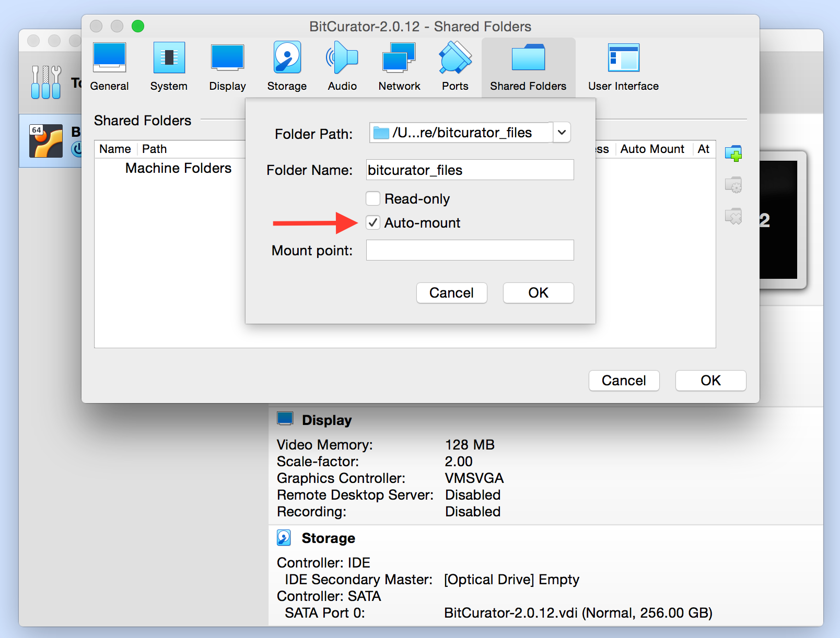
Task: Toggle the Read-only checkbox
Action: click(x=373, y=198)
